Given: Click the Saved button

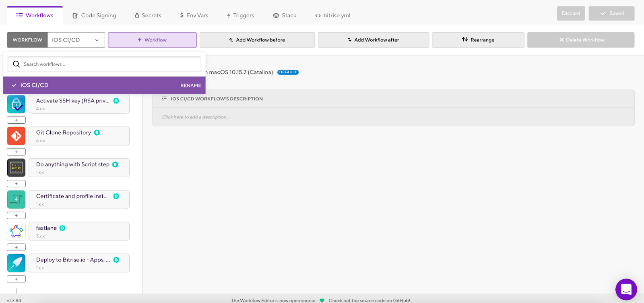Looking at the screenshot, I should pyautogui.click(x=611, y=13).
